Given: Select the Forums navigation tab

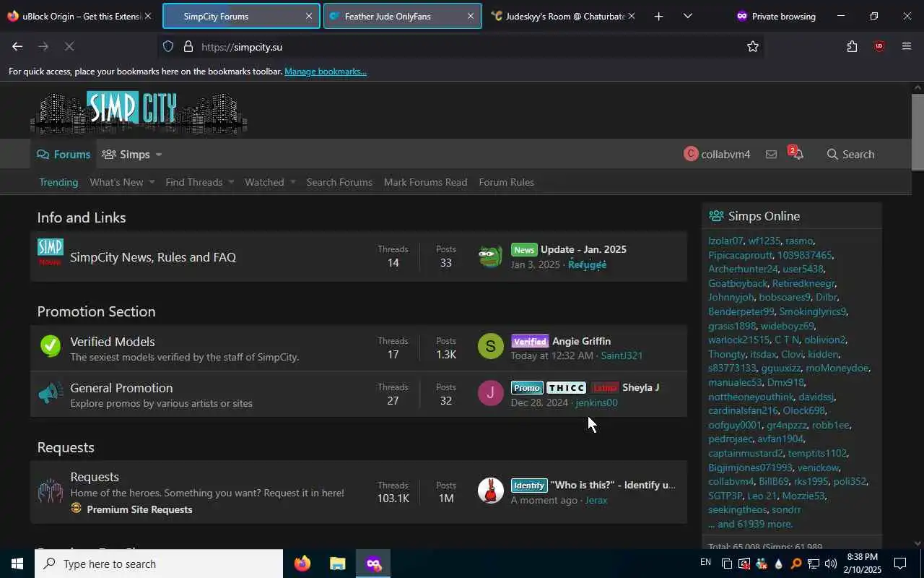Looking at the screenshot, I should (x=64, y=154).
